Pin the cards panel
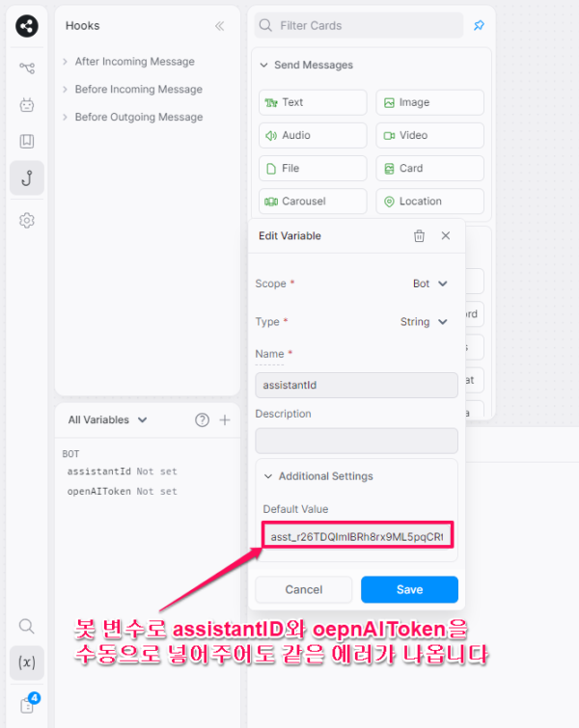579x728 pixels. pyautogui.click(x=479, y=25)
